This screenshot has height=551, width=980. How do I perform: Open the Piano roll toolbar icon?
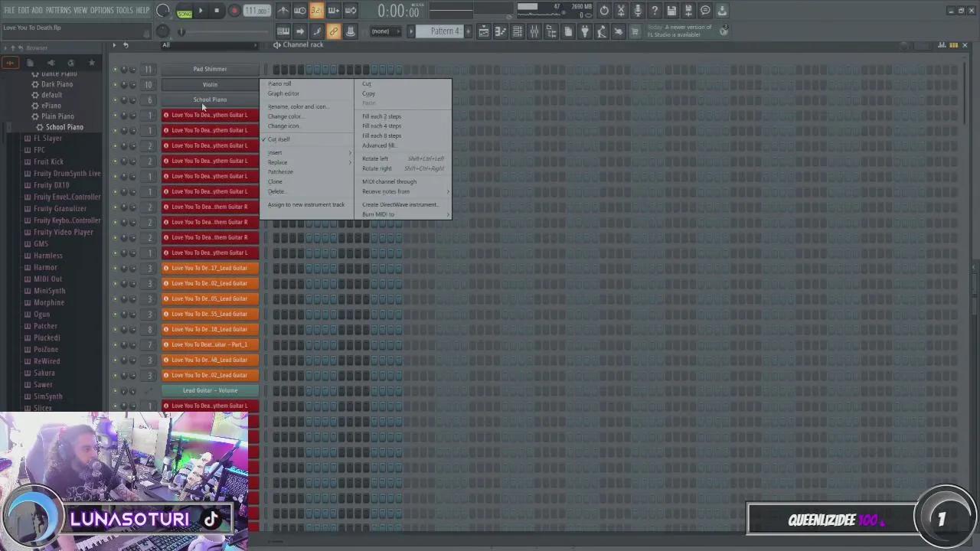501,31
